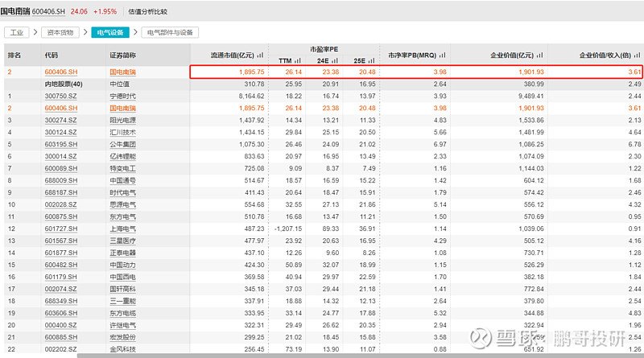The width and height of the screenshot is (644, 358).
Task: Click the 25E PE sort icon
Action: pos(371,61)
